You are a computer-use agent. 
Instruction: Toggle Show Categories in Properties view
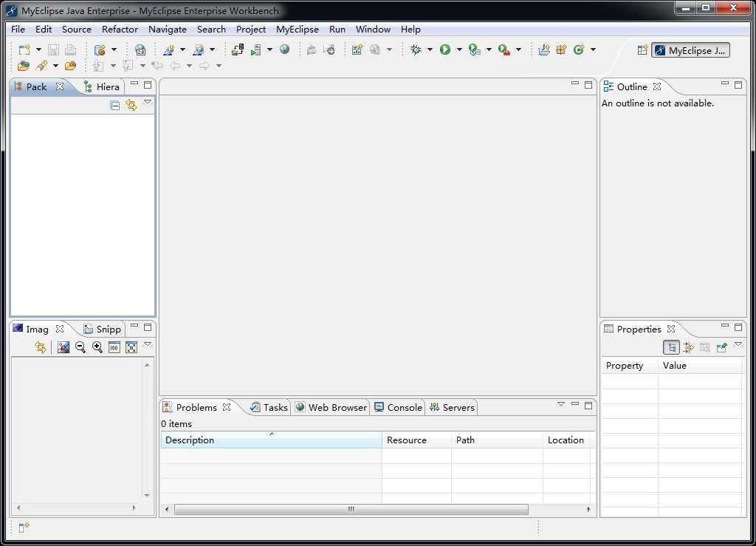coord(672,347)
